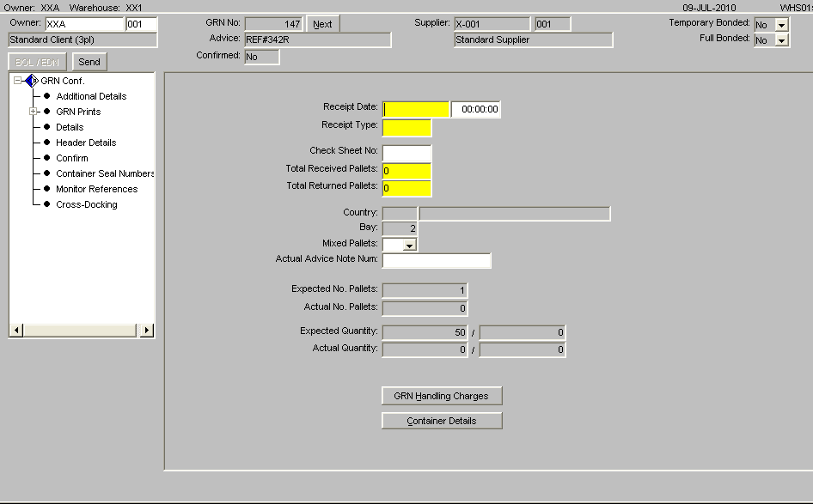Click the Confirmed field showing No
813x504 pixels.
(x=262, y=57)
